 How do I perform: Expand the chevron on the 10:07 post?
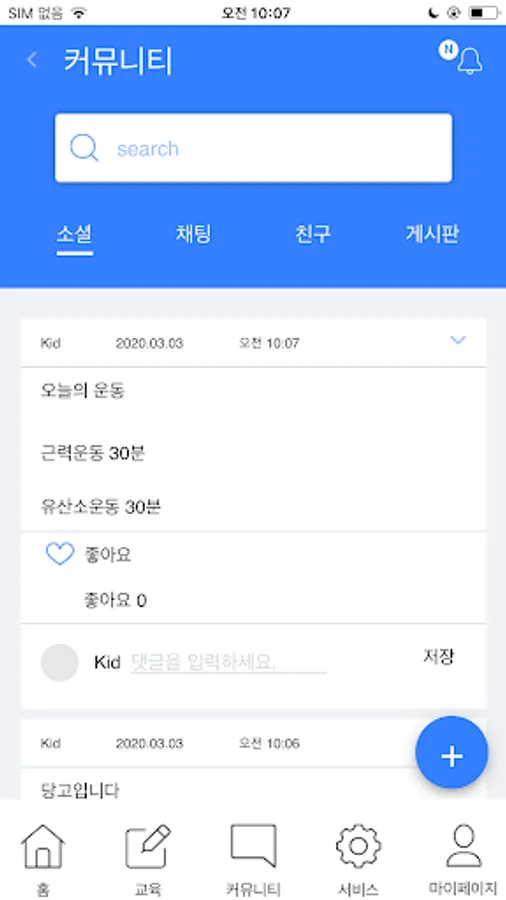point(457,340)
